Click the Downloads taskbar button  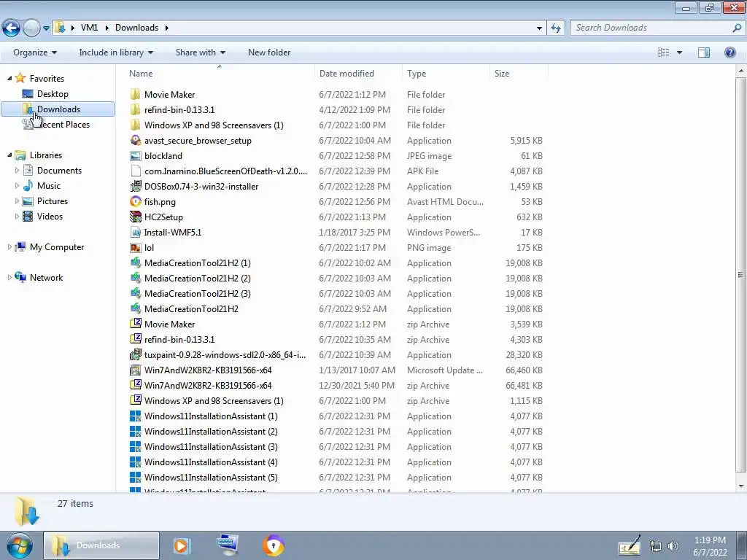click(x=101, y=545)
